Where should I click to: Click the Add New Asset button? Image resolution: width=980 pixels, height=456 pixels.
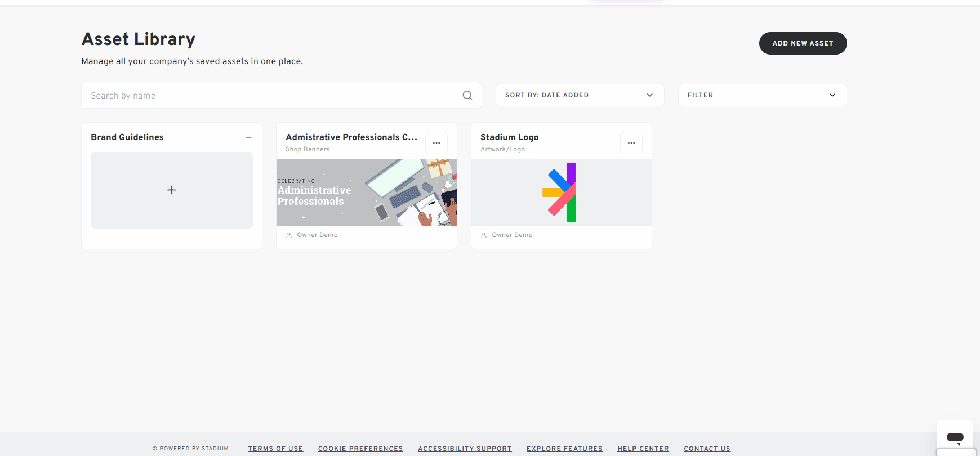[803, 43]
